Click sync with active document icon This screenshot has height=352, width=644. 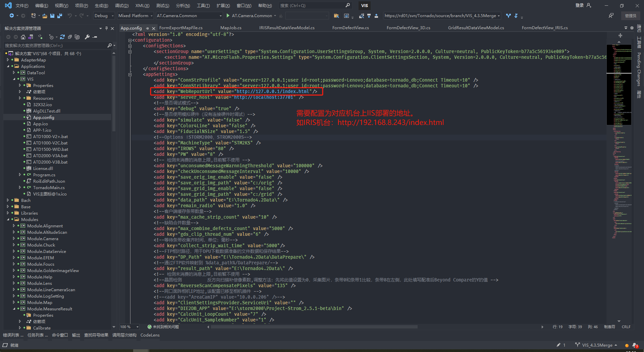[x=62, y=37]
